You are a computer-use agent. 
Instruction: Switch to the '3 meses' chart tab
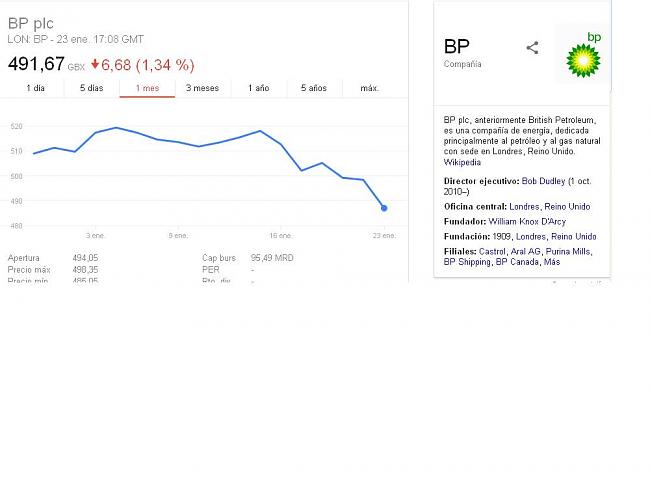(x=203, y=88)
